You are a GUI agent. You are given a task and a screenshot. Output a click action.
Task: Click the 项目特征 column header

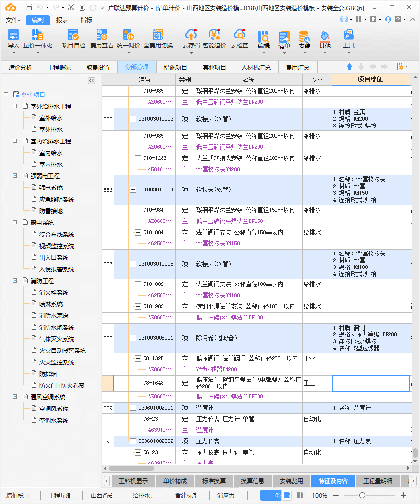pyautogui.click(x=370, y=79)
